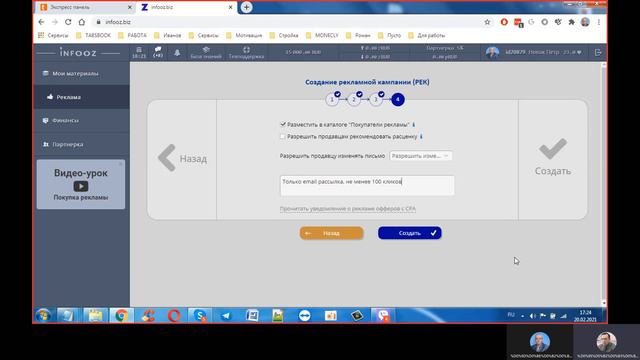Go back in browser history
Screen dimensions: 640x360
[x=41, y=22]
